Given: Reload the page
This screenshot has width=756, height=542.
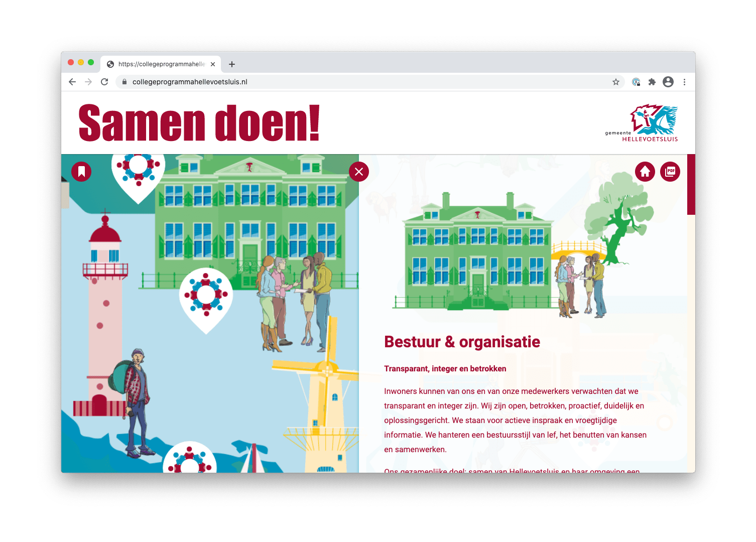Looking at the screenshot, I should [104, 82].
